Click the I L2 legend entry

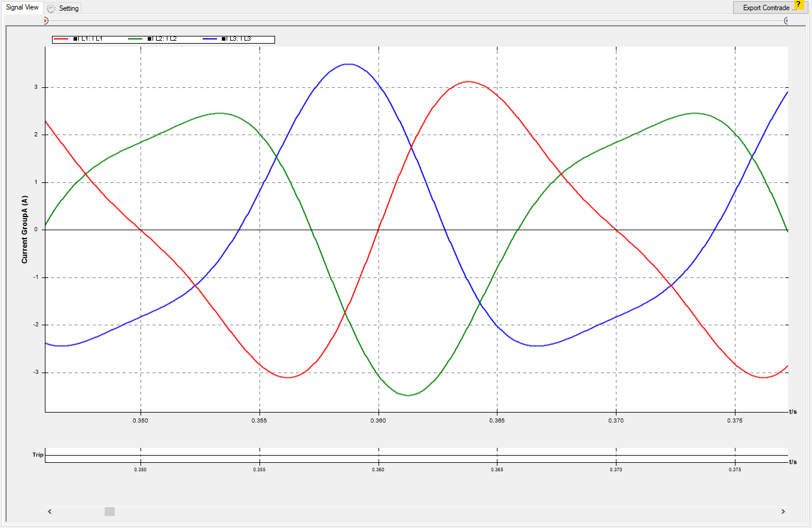pos(163,39)
